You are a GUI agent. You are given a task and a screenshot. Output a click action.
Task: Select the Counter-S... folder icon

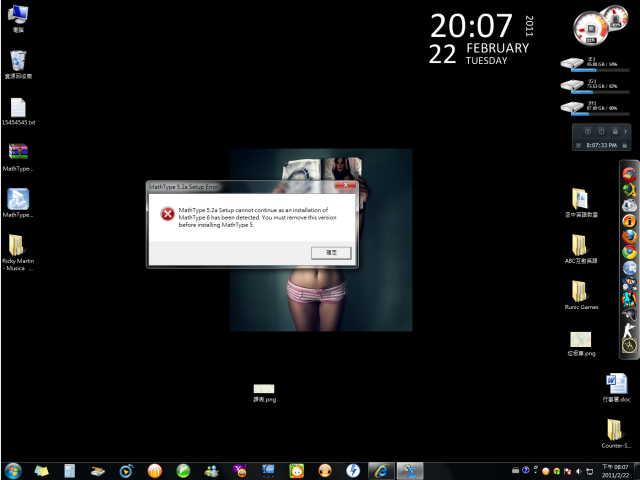(616, 433)
